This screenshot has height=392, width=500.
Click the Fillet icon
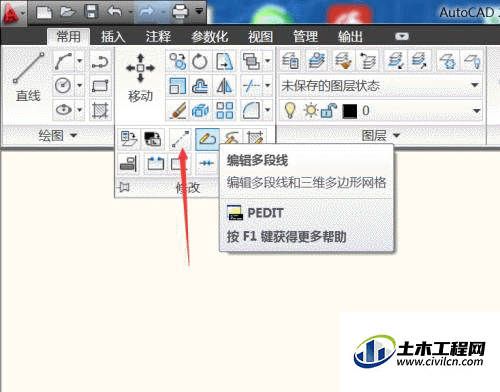(x=251, y=110)
